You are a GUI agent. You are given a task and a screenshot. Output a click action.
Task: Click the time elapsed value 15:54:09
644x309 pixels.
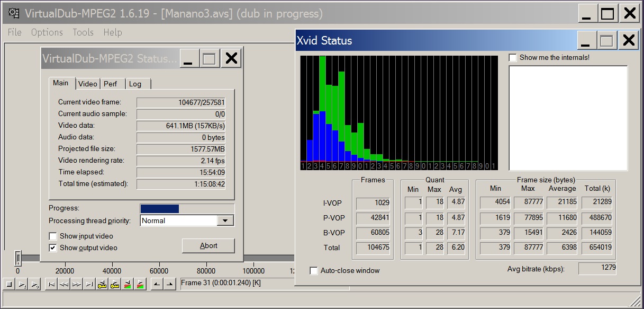point(181,172)
